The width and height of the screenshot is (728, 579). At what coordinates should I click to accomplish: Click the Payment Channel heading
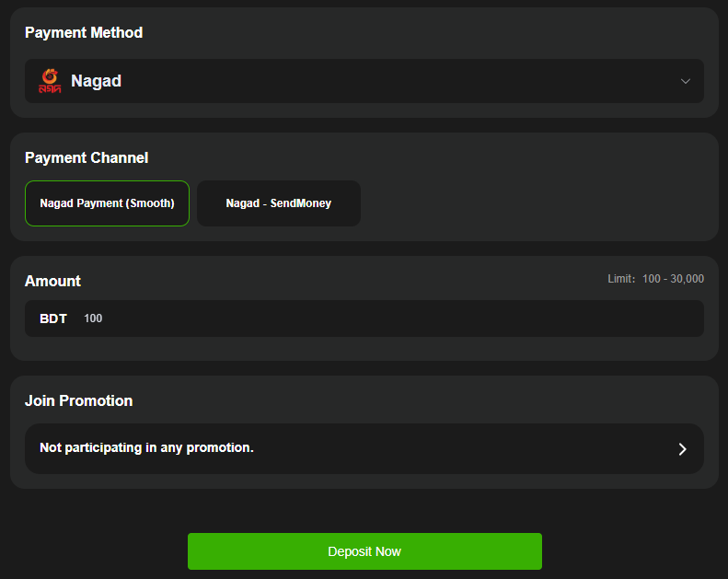tap(87, 158)
